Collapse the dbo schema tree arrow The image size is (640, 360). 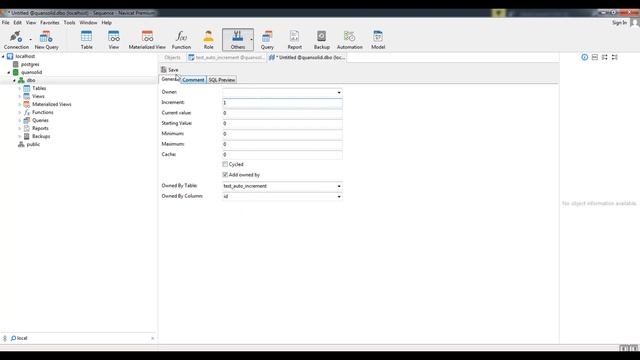tap(14, 80)
